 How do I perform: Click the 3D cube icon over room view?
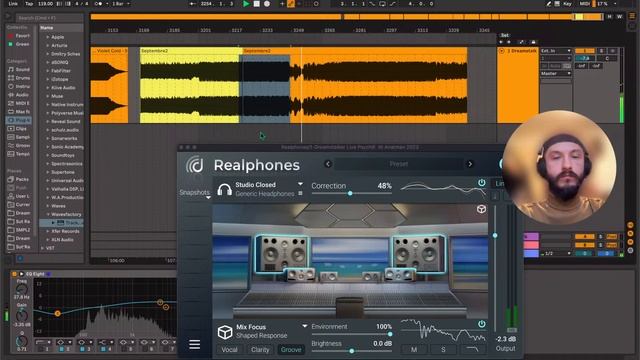[481, 209]
